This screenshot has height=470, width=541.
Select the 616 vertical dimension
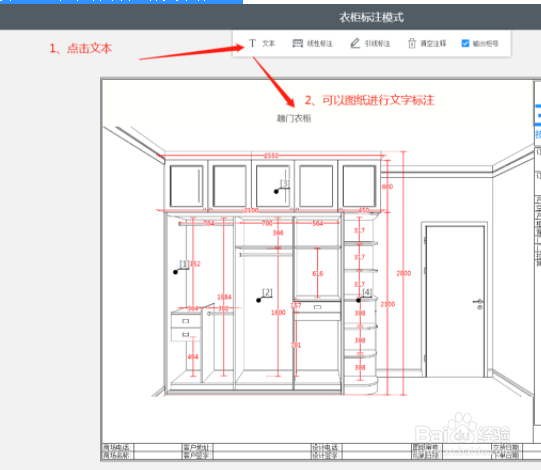tap(318, 274)
